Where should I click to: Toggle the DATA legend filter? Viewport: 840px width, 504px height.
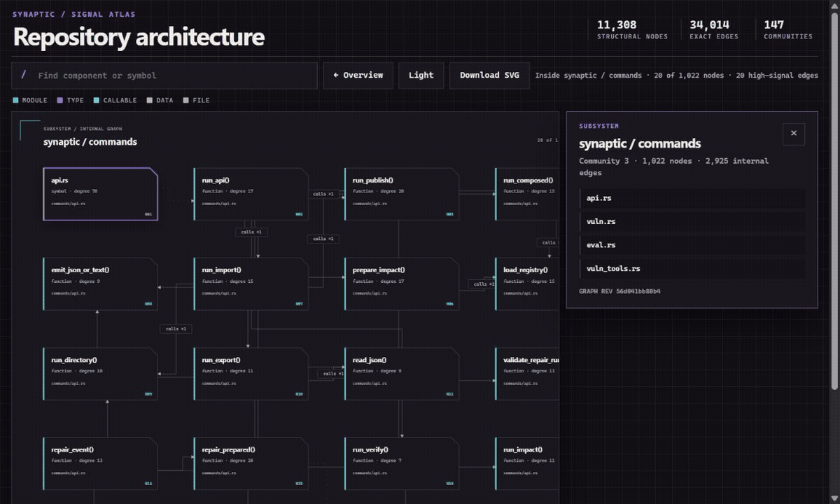(160, 100)
